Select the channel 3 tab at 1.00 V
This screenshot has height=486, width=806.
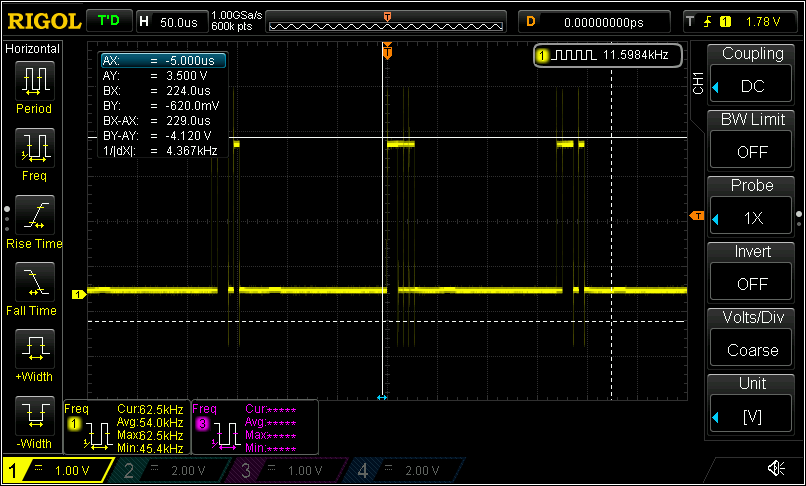[288, 471]
